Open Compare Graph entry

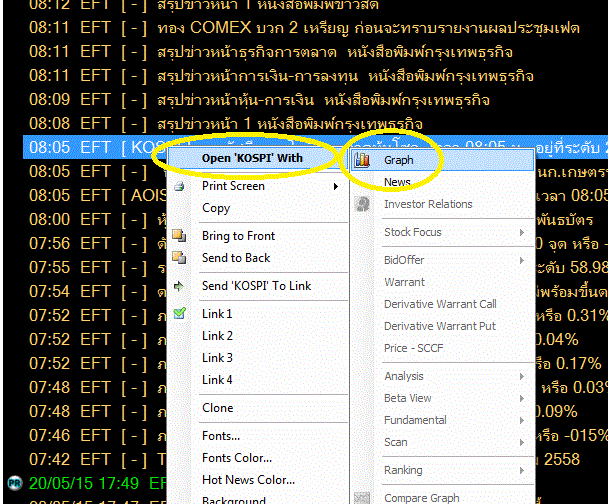(x=421, y=498)
